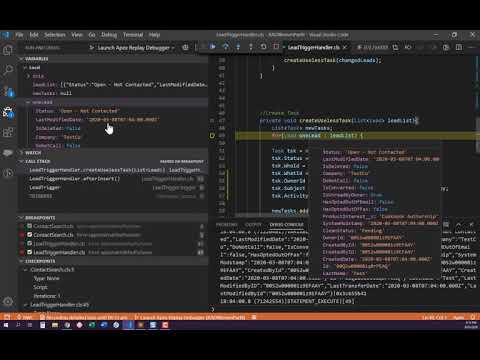Open launch.json via debug gear icon

pos(185,48)
